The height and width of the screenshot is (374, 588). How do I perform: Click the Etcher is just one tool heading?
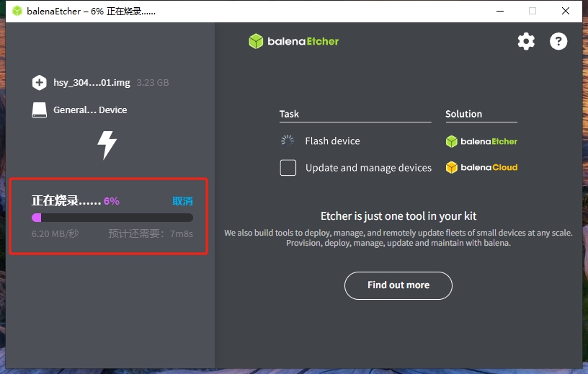(x=398, y=216)
